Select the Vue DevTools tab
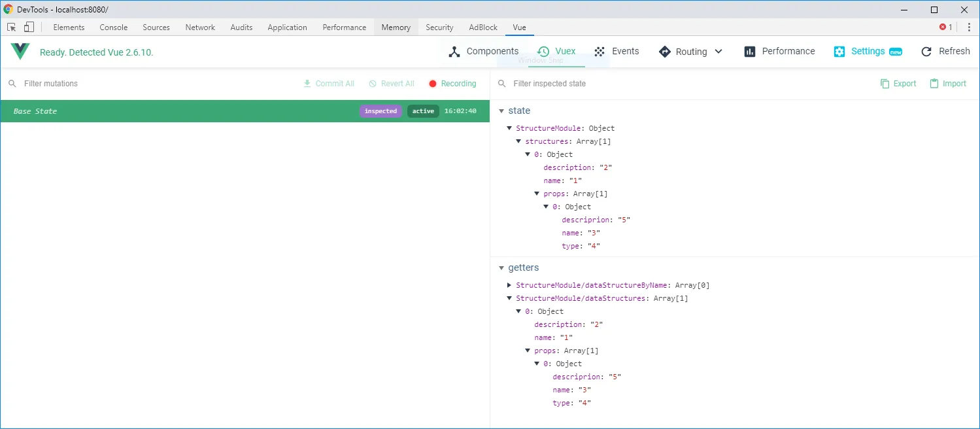The height and width of the screenshot is (429, 980). [519, 27]
